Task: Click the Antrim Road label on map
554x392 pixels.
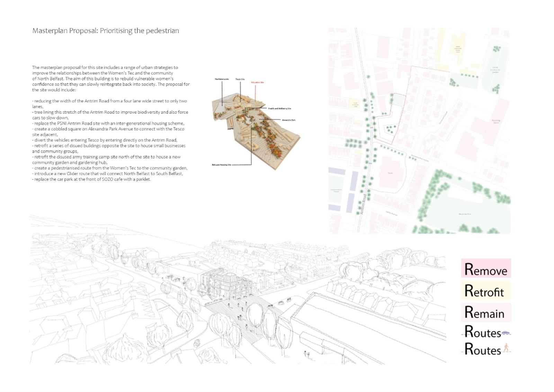Action: coord(364,204)
